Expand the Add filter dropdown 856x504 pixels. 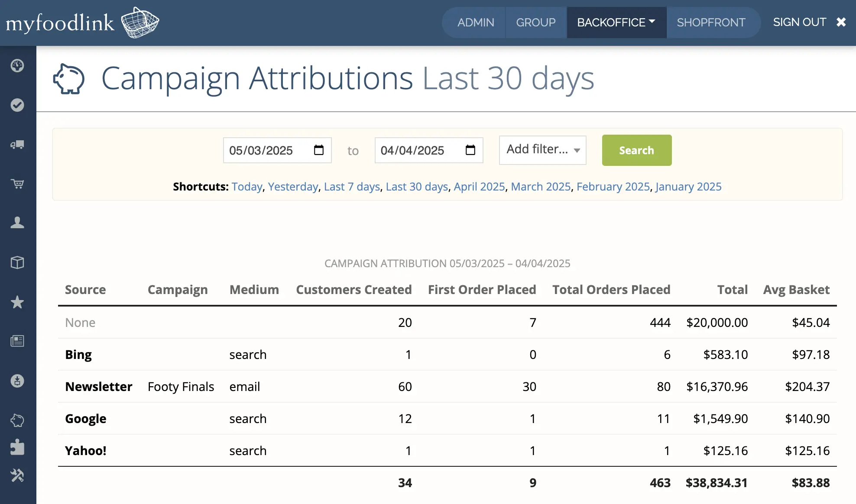543,150
